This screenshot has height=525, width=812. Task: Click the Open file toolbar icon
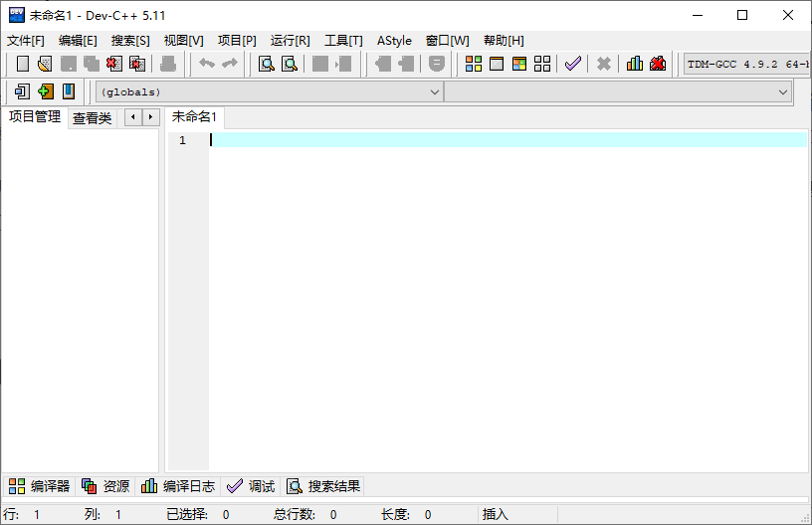[45, 64]
